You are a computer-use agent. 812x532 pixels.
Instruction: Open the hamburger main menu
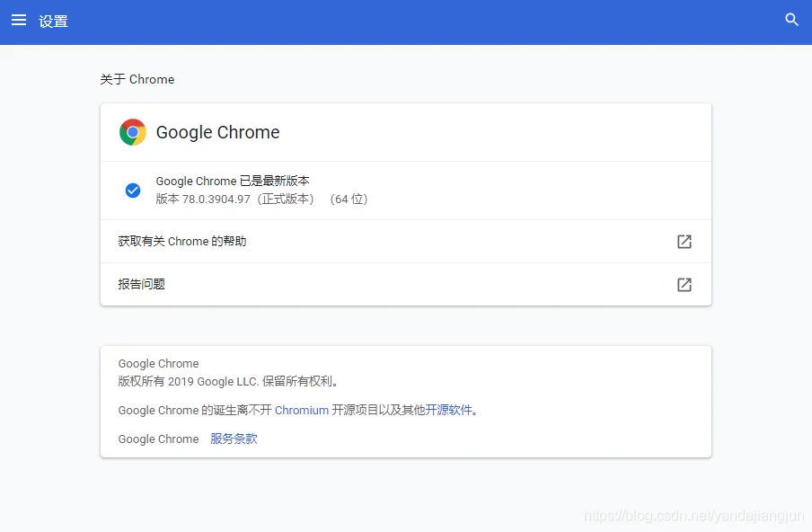pyautogui.click(x=19, y=20)
